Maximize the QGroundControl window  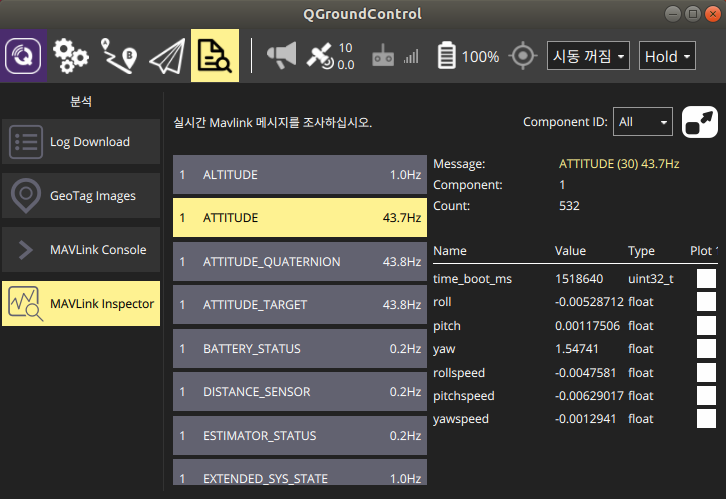pyautogui.click(x=693, y=14)
